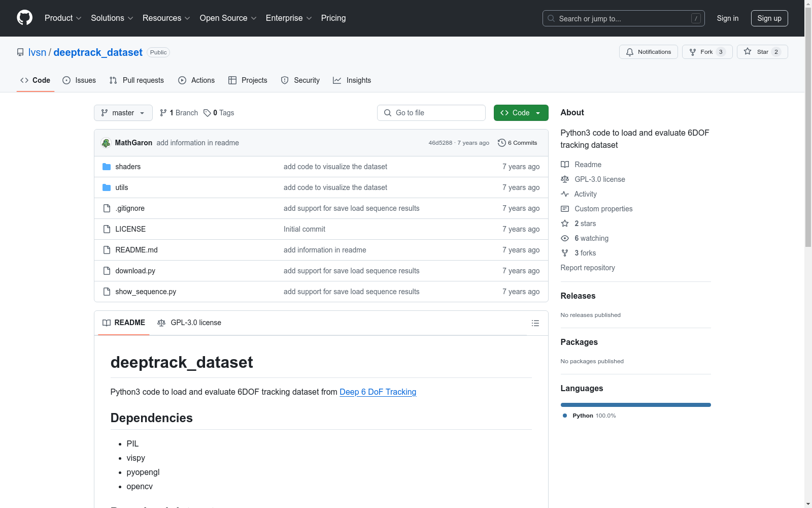812x508 pixels.
Task: Click the shaders folder icon
Action: pyautogui.click(x=107, y=167)
